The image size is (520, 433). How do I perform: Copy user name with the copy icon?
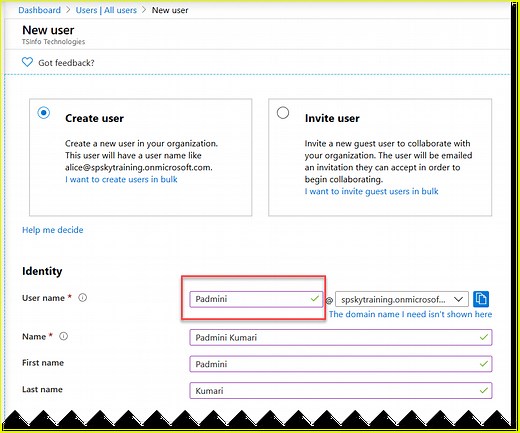481,299
